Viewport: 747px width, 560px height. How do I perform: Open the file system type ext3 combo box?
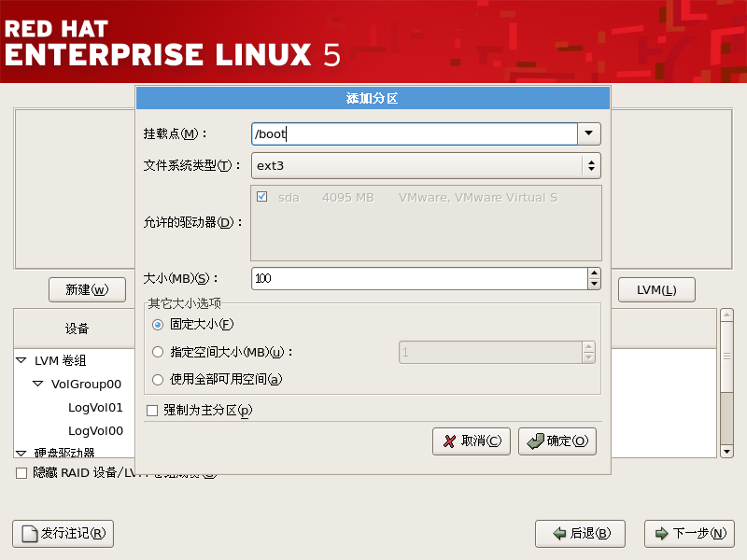click(426, 166)
